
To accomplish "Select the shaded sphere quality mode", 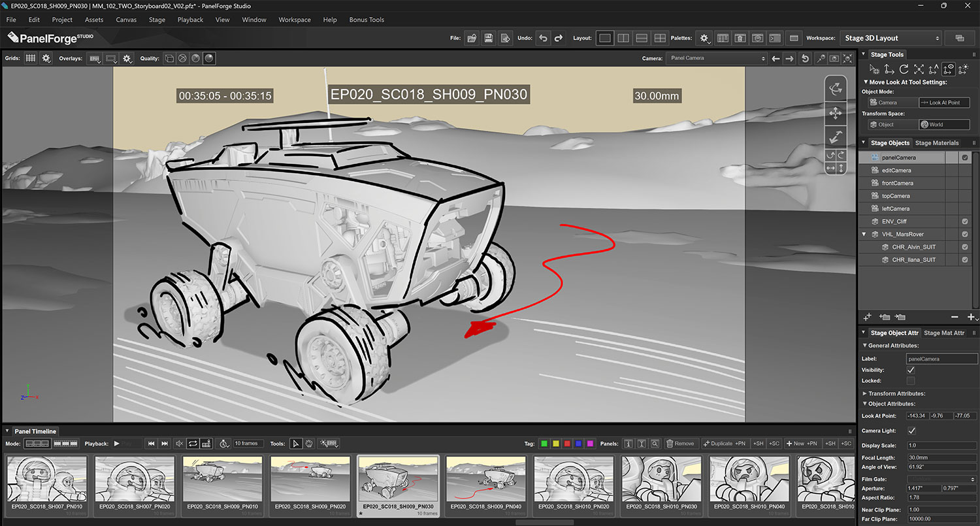I will (209, 58).
